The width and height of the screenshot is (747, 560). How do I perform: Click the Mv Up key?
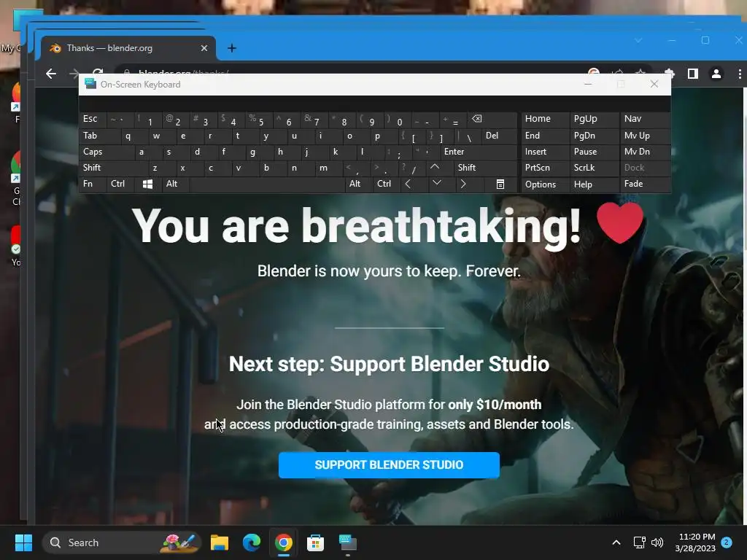[645, 136]
